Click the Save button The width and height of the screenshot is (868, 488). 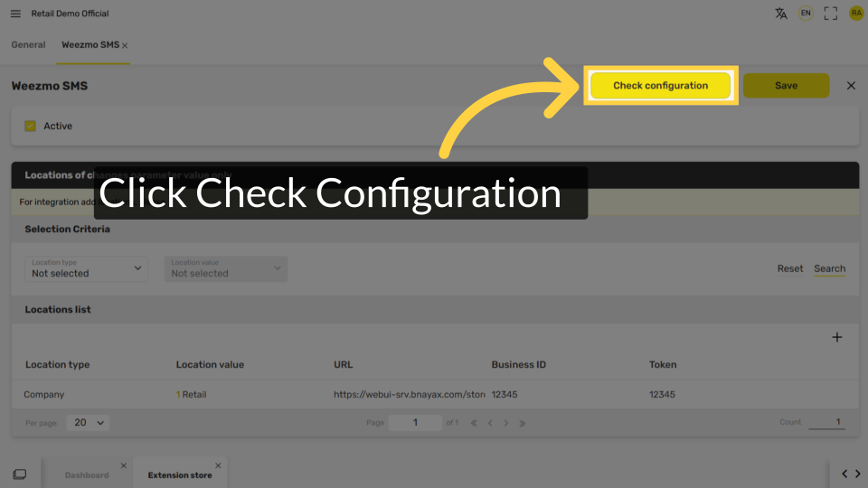(786, 85)
